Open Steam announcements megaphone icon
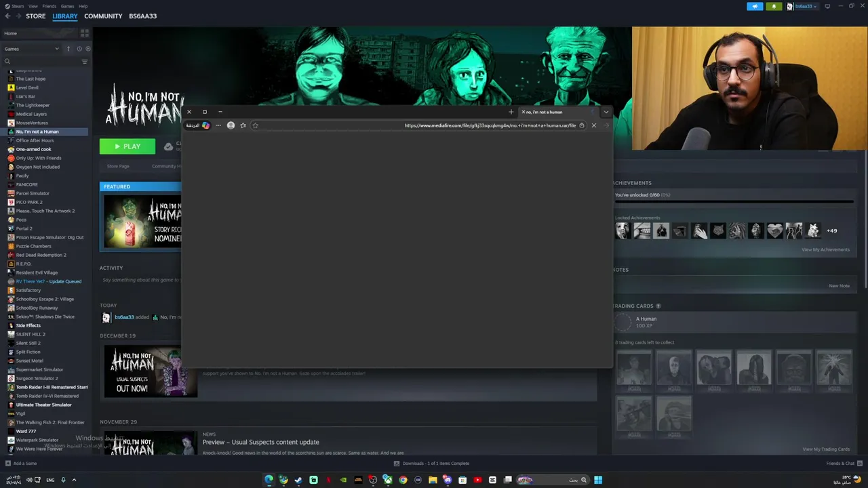 (x=755, y=6)
